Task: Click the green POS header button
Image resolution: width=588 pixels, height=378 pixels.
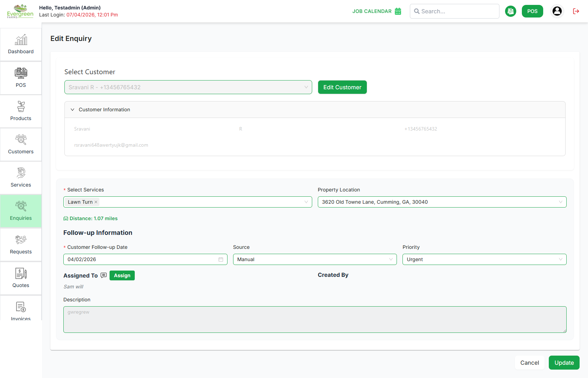Action: 532,11
